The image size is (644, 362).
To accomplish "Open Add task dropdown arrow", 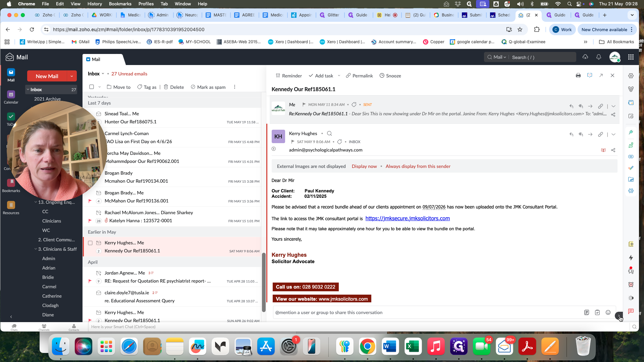I will (339, 76).
